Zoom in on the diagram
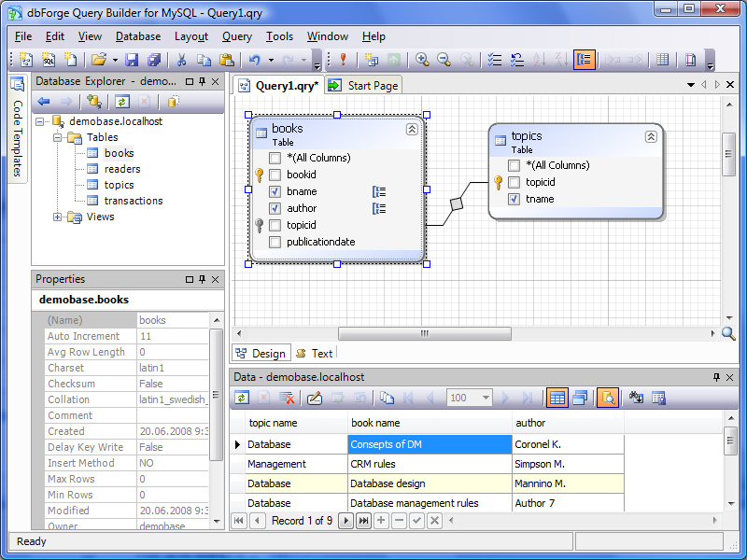The image size is (747, 560). [422, 60]
